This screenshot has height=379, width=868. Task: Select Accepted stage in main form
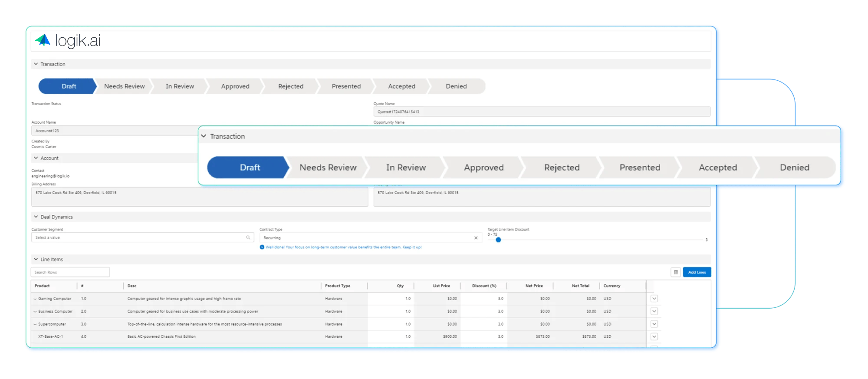click(402, 86)
